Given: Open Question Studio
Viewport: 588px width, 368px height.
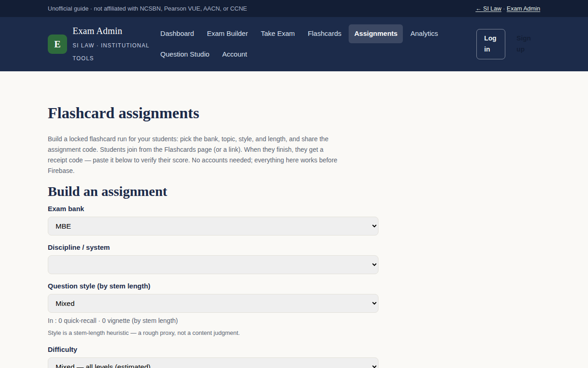Looking at the screenshot, I should [x=185, y=54].
